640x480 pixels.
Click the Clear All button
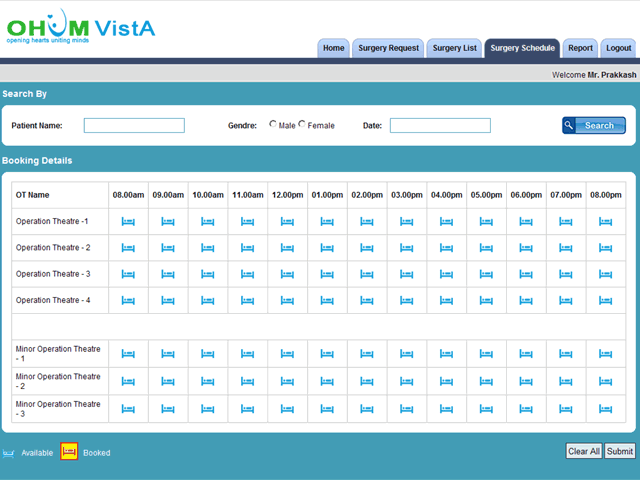pos(583,451)
